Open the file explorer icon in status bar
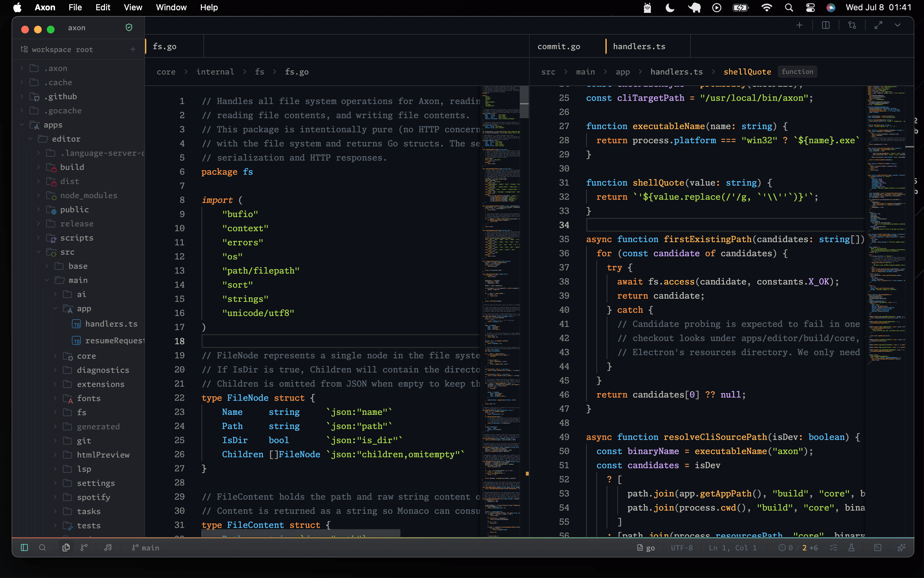Viewport: 924px width, 578px height. 66,547
